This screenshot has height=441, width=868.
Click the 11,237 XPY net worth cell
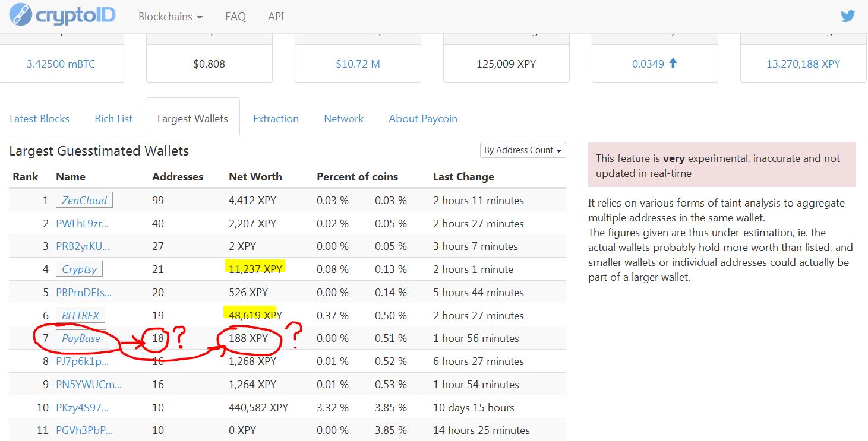pyautogui.click(x=255, y=269)
